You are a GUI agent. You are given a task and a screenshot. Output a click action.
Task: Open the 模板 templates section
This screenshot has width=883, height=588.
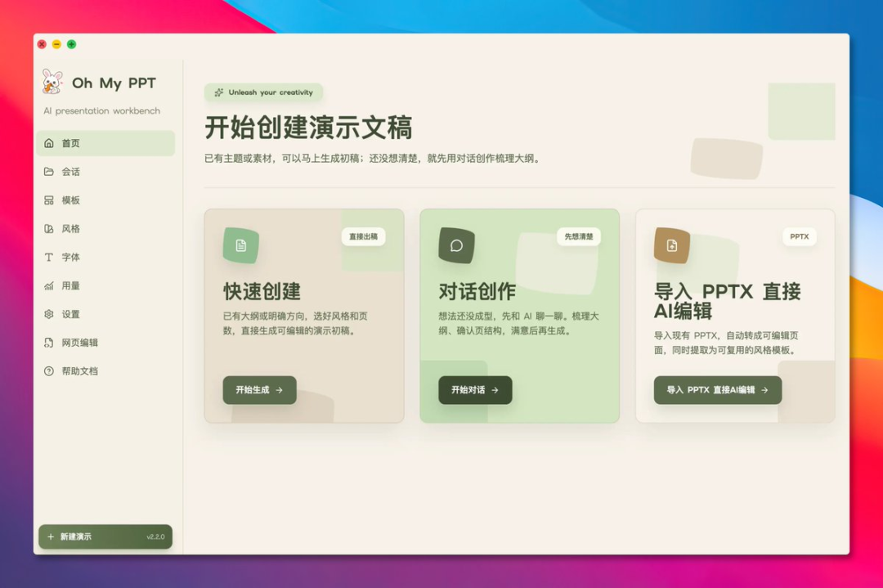coord(105,200)
